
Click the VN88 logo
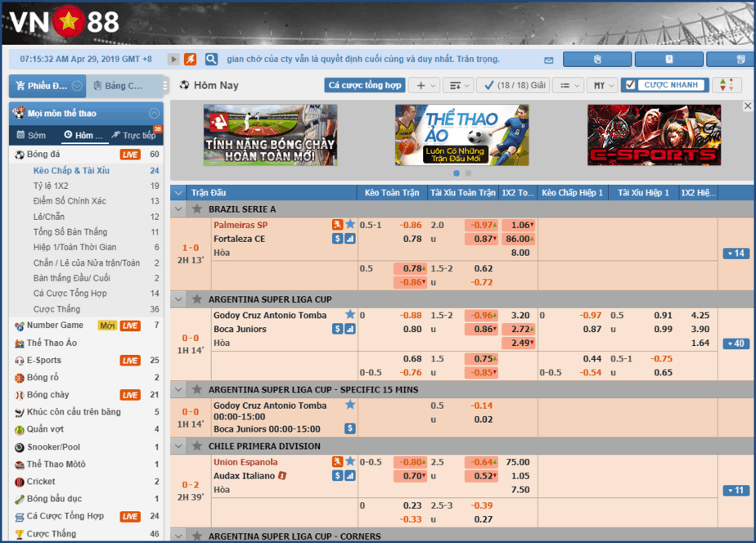[64, 22]
